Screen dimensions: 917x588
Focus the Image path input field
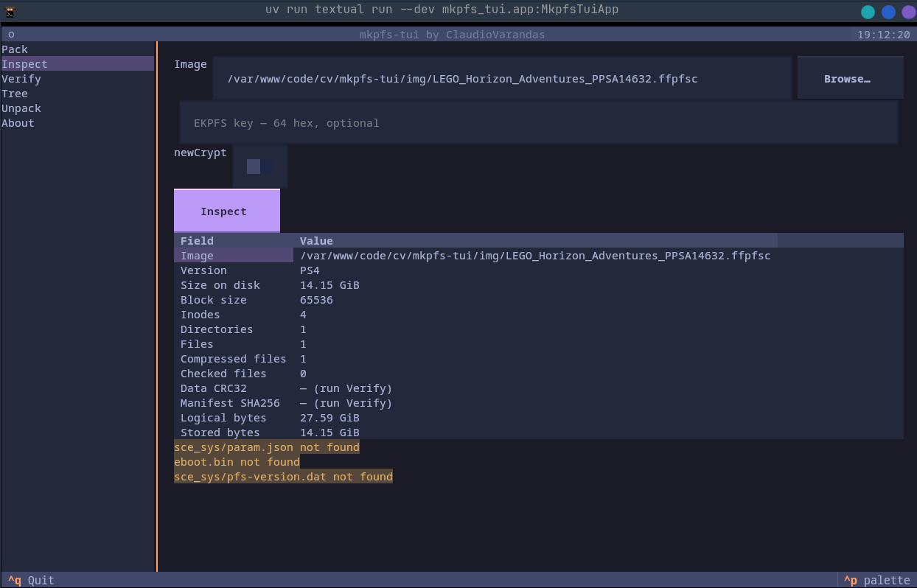[x=502, y=78]
